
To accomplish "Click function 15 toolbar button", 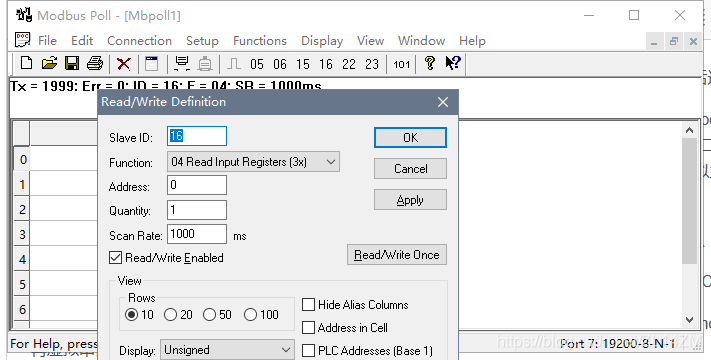I will (303, 64).
